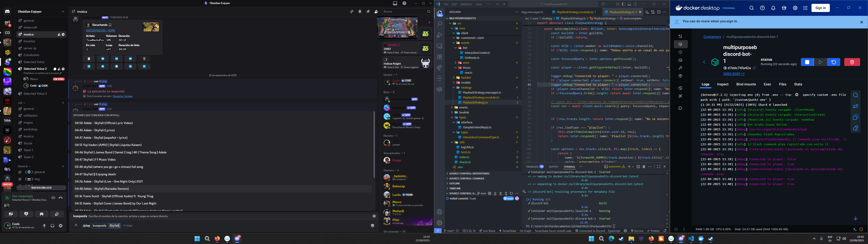Click the Docker Sign in button
The image size is (868, 244).
(x=820, y=8)
